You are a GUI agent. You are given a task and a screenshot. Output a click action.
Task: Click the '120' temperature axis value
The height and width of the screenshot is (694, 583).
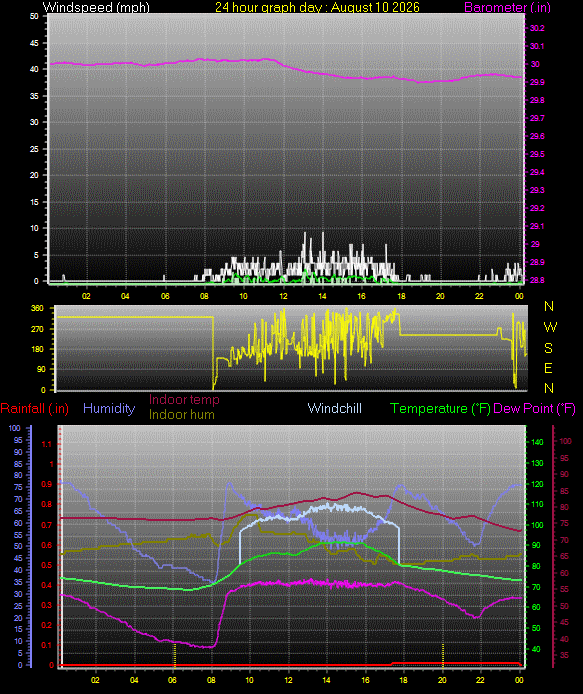point(537,484)
